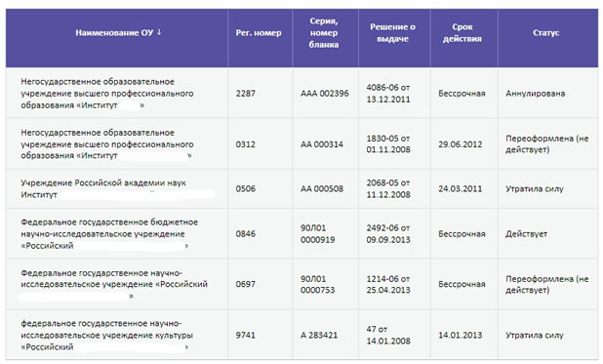Viewport: 603px width, 364px height.
Task: Click the Действует status cell
Action: pyautogui.click(x=527, y=234)
